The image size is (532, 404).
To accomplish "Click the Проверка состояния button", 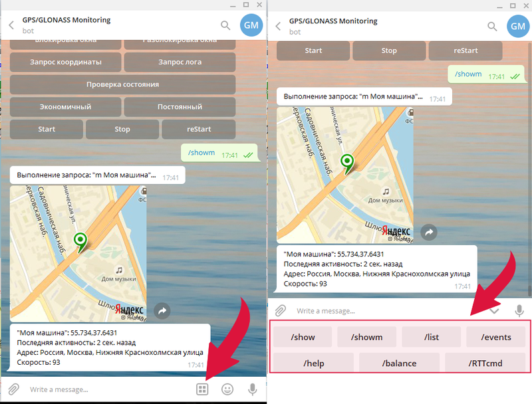I will [122, 84].
